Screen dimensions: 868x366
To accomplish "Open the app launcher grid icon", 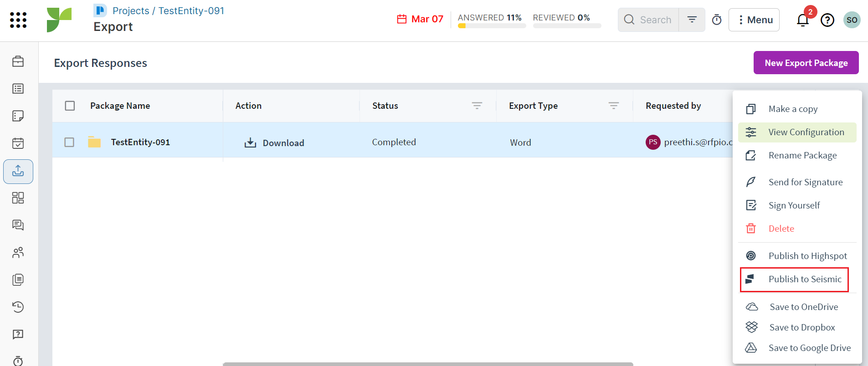I will (18, 20).
